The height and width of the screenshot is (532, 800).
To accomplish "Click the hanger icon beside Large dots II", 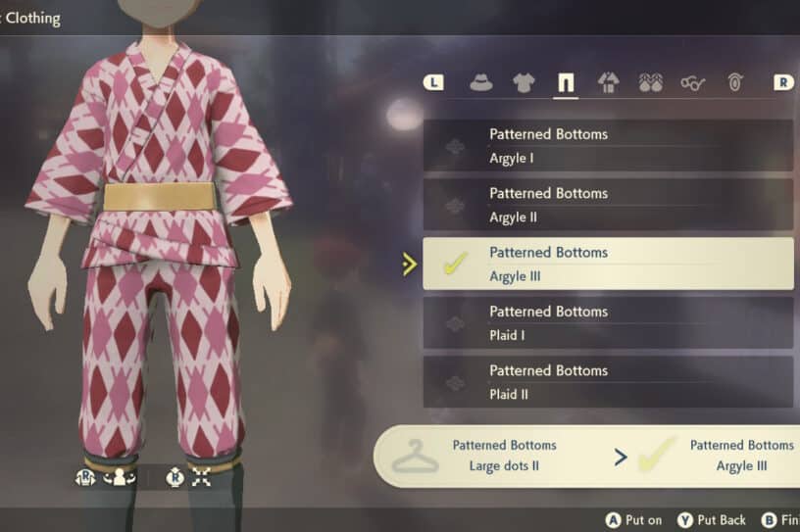I will pyautogui.click(x=416, y=456).
